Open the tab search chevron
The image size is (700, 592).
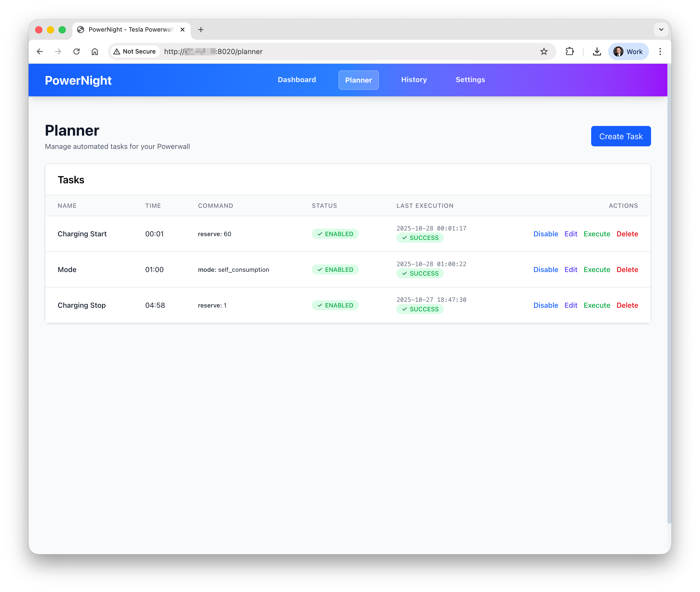(x=661, y=30)
